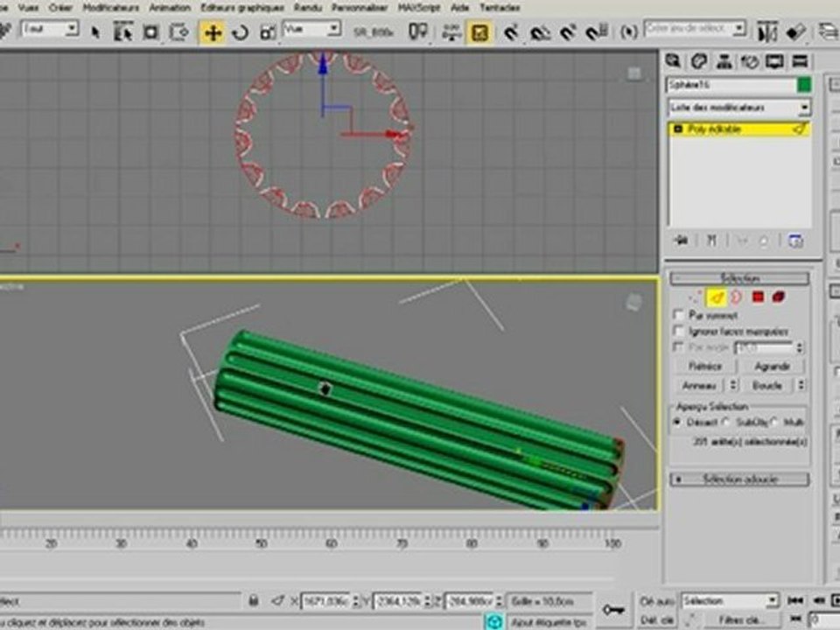
Task: Toggle the Angle Snap icon
Action: [541, 32]
